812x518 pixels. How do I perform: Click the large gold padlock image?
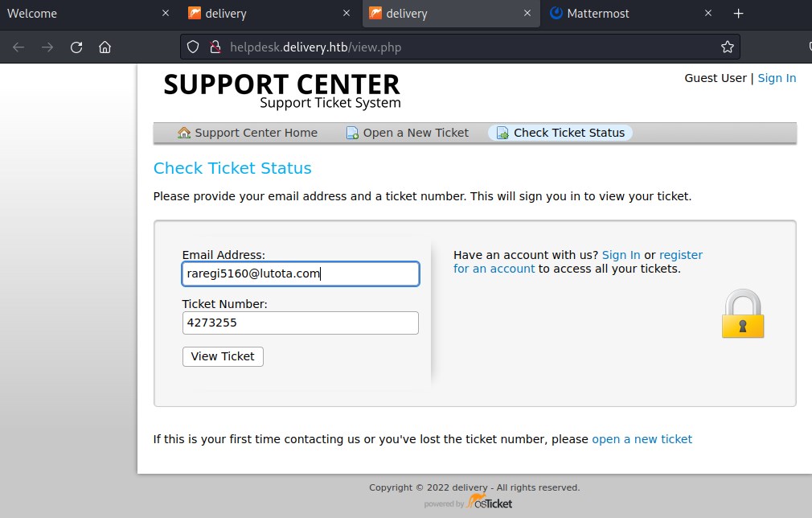[x=742, y=314]
